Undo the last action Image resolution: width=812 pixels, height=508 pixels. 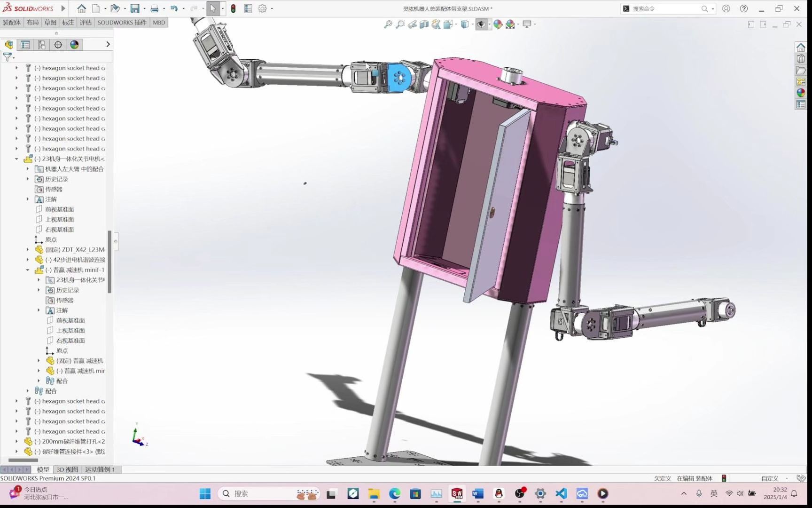(174, 8)
